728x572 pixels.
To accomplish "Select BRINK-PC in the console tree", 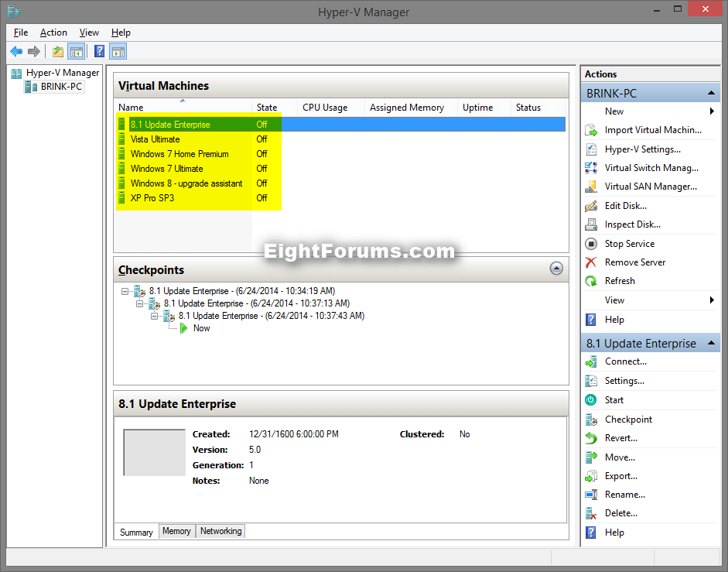I will point(61,87).
